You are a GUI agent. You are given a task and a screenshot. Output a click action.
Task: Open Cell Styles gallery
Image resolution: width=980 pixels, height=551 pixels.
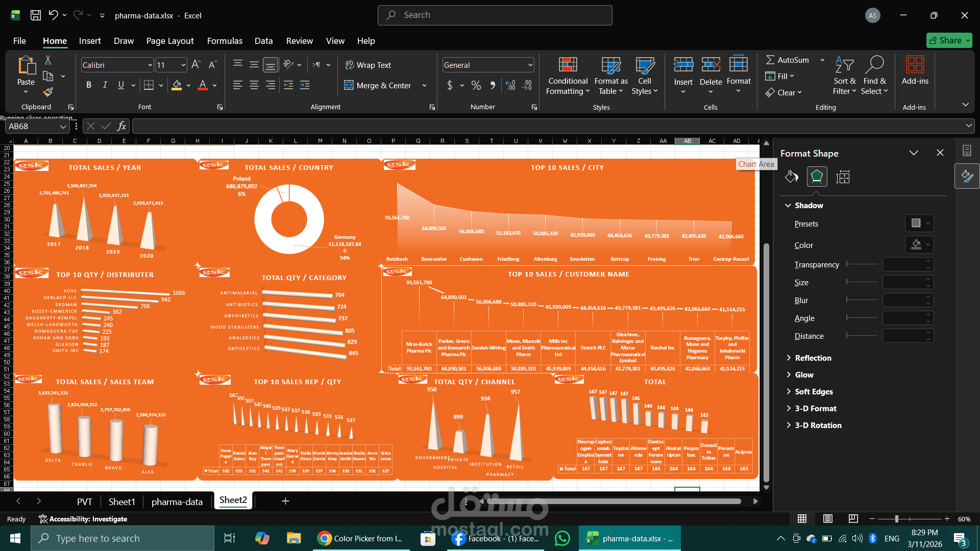645,76
